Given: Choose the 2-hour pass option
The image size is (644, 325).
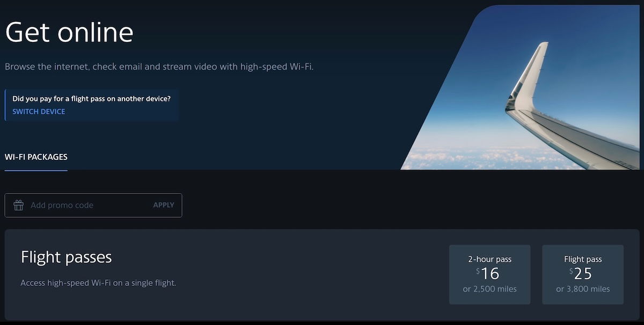Looking at the screenshot, I should pos(489,275).
